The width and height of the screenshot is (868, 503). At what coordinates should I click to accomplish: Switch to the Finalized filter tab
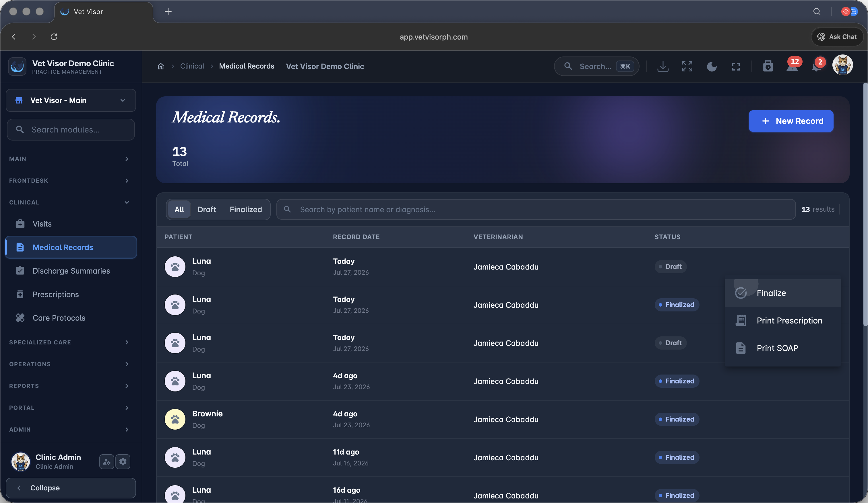(246, 209)
